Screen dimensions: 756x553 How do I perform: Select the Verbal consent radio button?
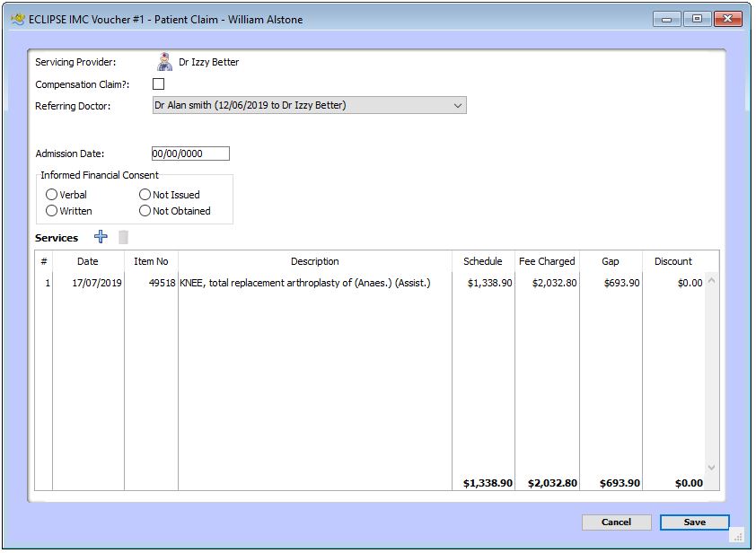51,194
